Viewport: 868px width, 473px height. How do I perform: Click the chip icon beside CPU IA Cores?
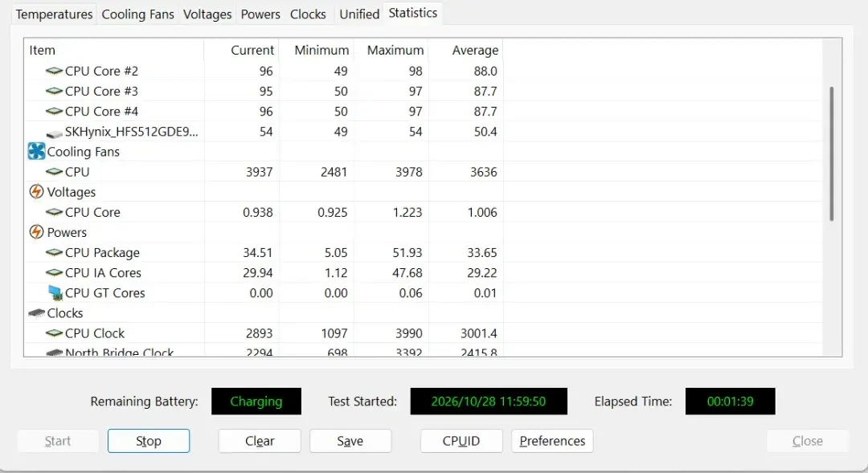(x=54, y=273)
